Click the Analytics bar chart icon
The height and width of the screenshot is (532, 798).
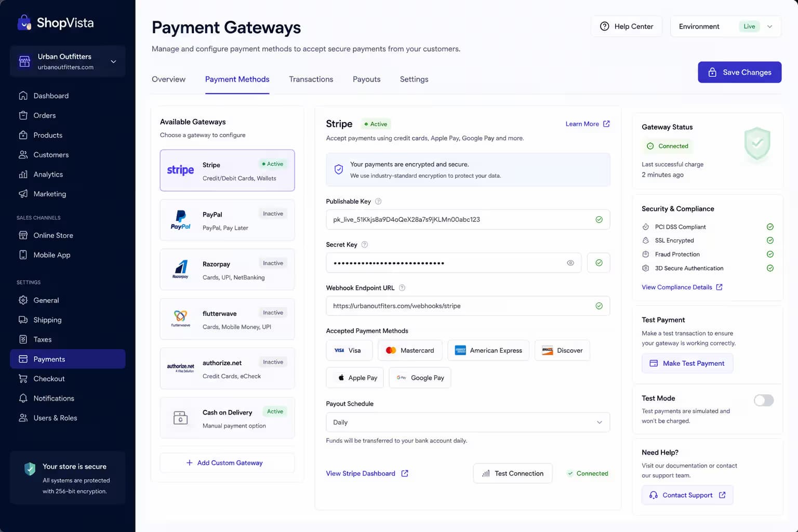pyautogui.click(x=23, y=175)
